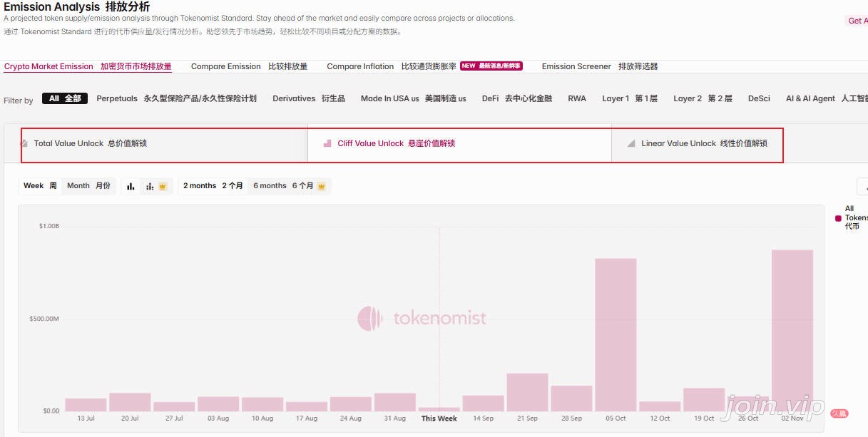Choose the premium 6 months time range
The image size is (868, 437).
point(290,186)
